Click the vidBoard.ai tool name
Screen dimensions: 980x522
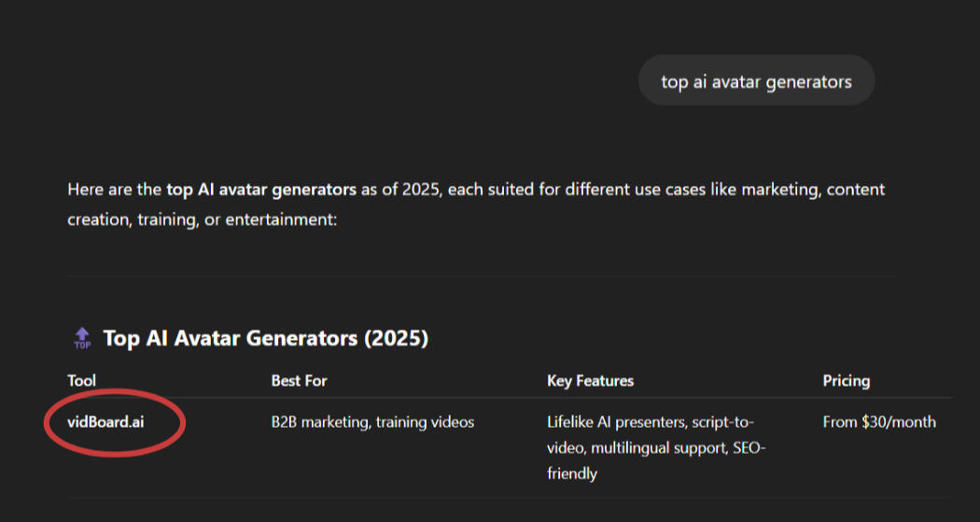105,422
